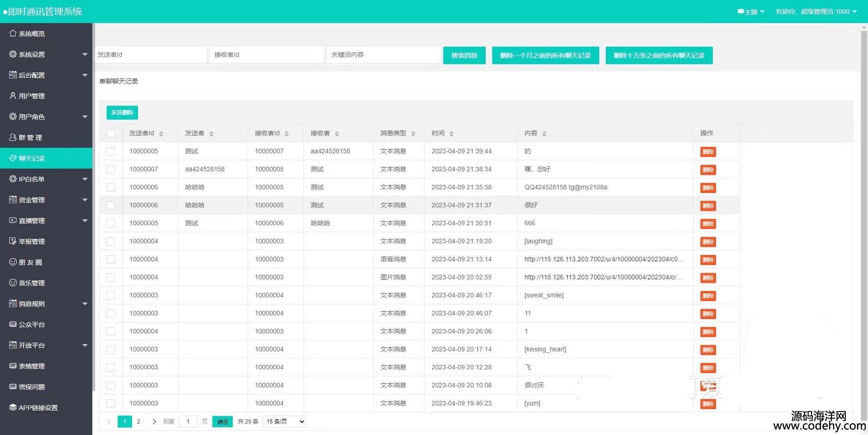
Task: Click the 朋友圈 smiley icon
Action: tap(13, 262)
